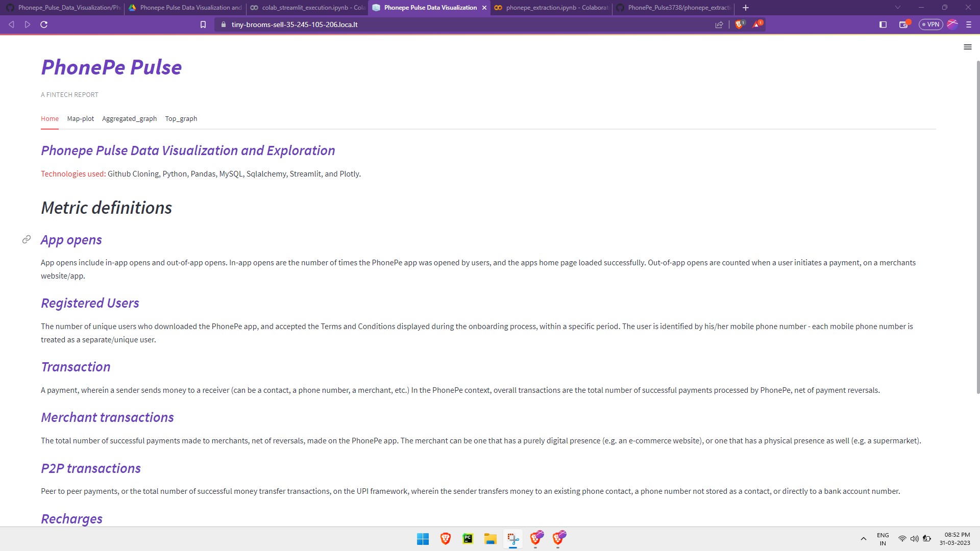Click the share page icon
Screen dimensions: 980x551
[719, 24]
